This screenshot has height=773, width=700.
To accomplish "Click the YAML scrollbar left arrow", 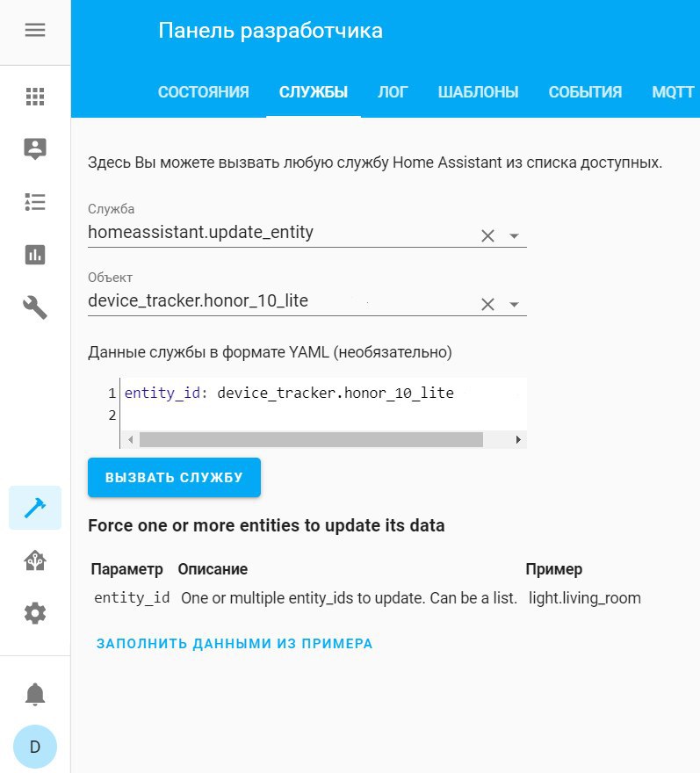I will tap(130, 439).
